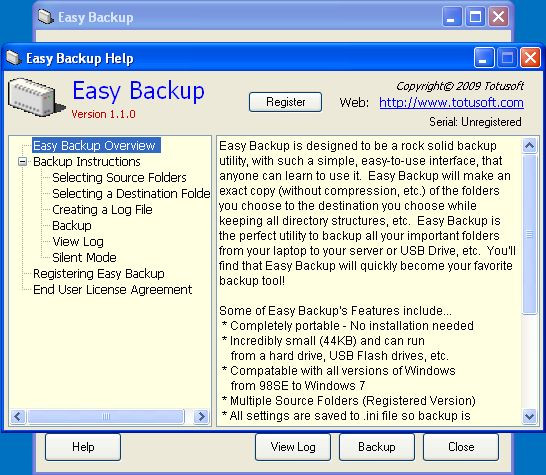This screenshot has height=475, width=546.
Task: Close the Easy Backup Help window
Action: [530, 57]
